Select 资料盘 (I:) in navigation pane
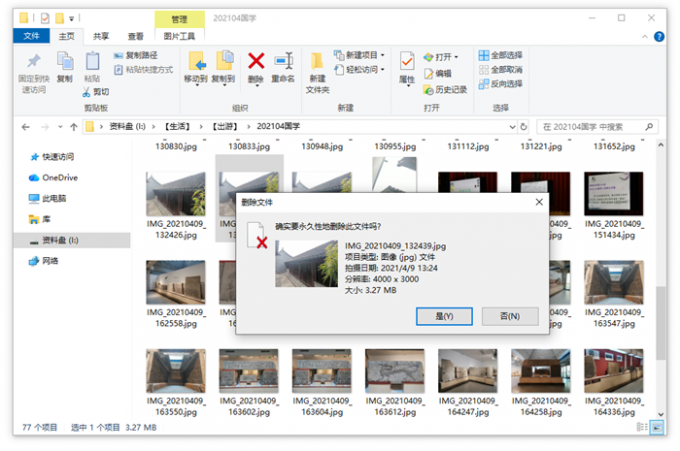Screen dimensions: 680x451 click(72, 240)
